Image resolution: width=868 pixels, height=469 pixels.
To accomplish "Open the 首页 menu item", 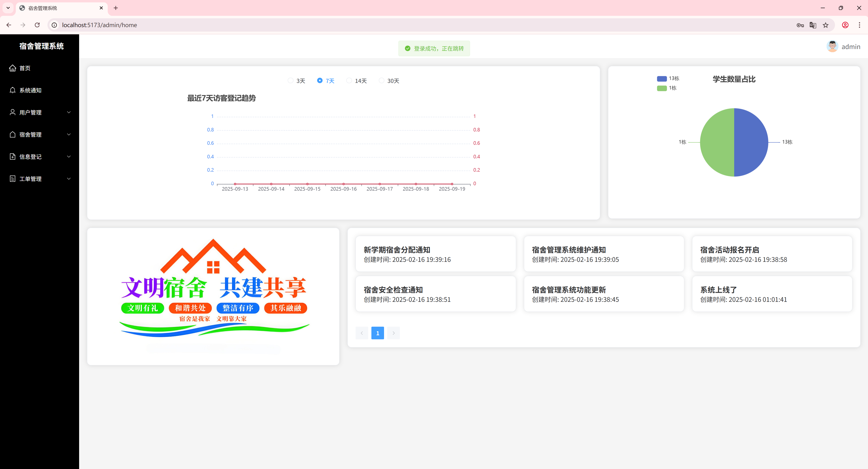I will click(25, 68).
